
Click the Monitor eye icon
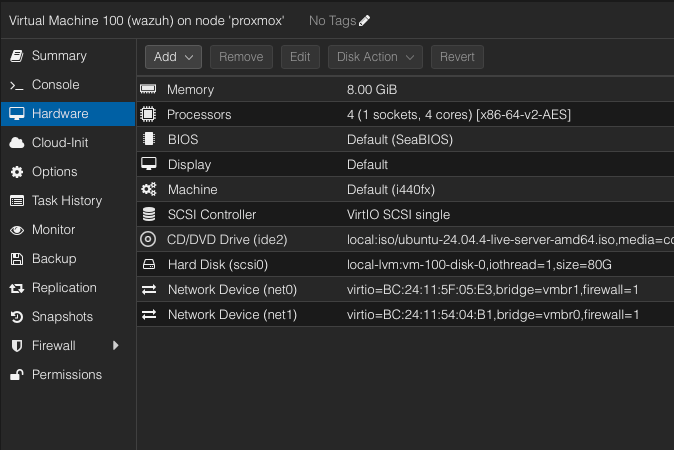(17, 230)
